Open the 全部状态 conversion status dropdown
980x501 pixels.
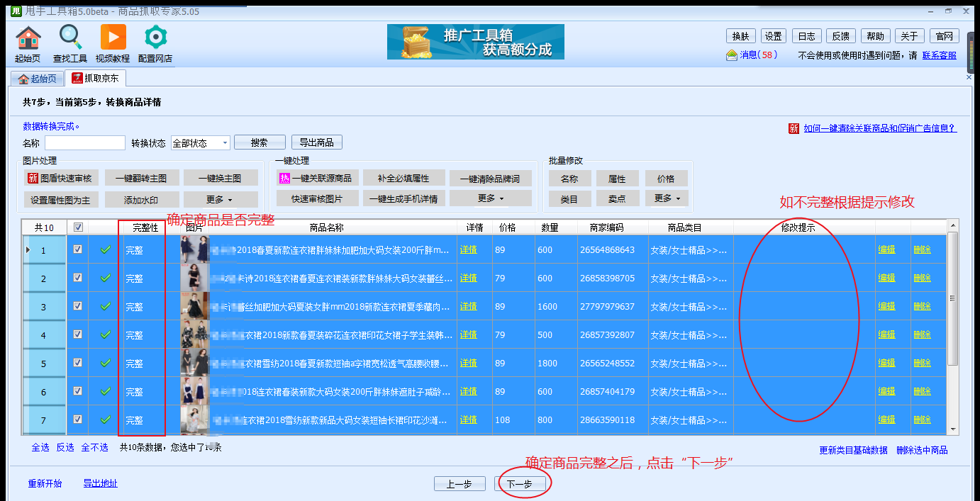click(201, 142)
